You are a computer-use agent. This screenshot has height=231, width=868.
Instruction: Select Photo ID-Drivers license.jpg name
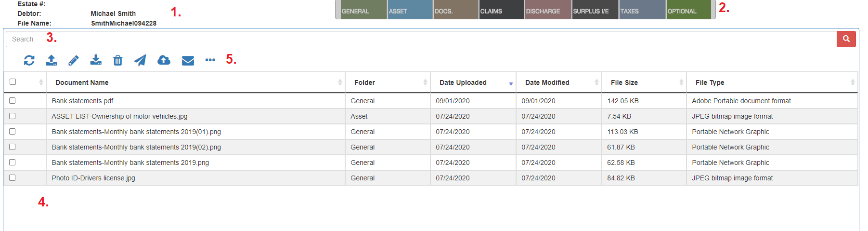click(93, 178)
